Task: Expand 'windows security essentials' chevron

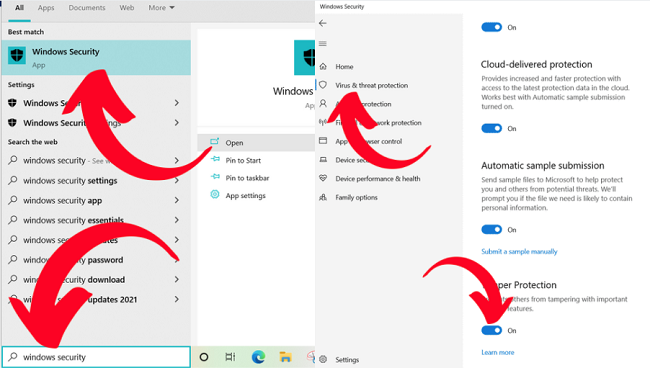Action: pyautogui.click(x=177, y=220)
